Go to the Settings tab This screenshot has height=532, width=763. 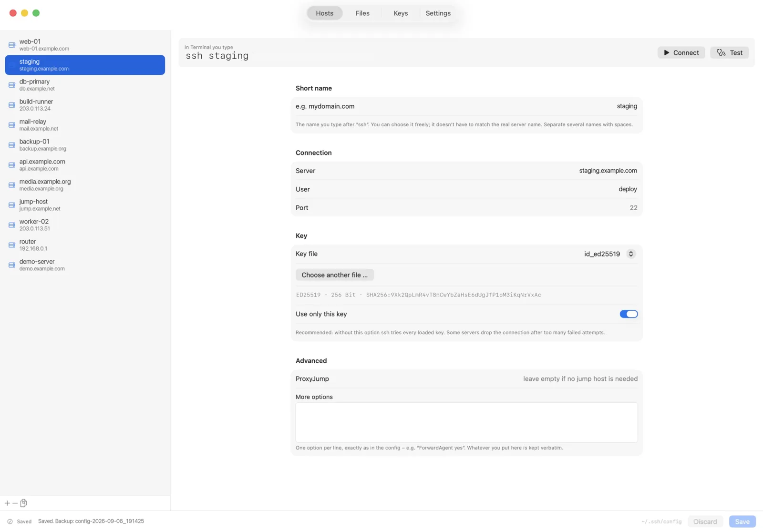point(438,13)
